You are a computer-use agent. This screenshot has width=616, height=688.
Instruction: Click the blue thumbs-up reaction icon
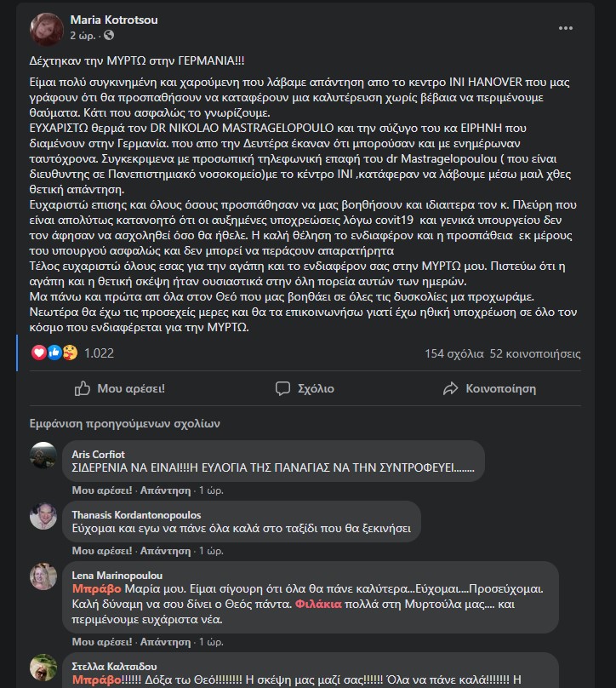(54, 353)
